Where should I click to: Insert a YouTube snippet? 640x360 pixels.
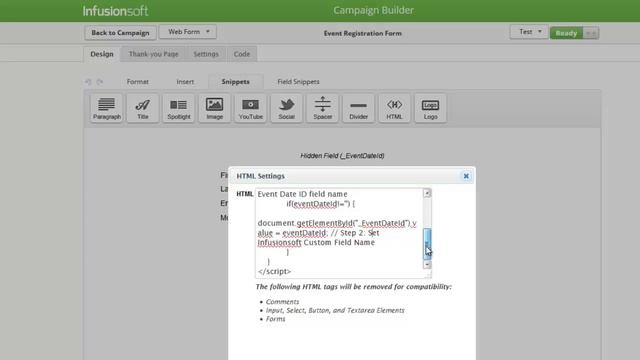coord(250,108)
